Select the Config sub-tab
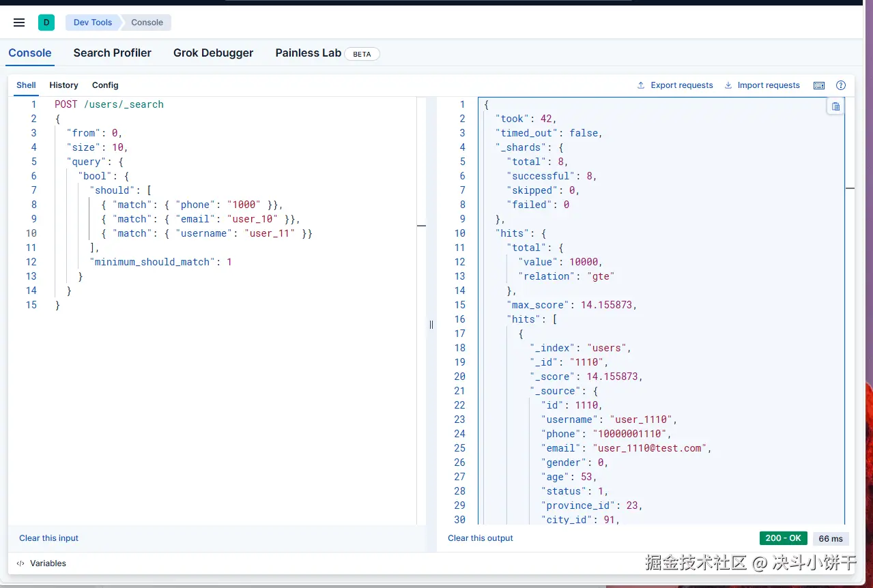The height and width of the screenshot is (588, 873). (x=105, y=85)
